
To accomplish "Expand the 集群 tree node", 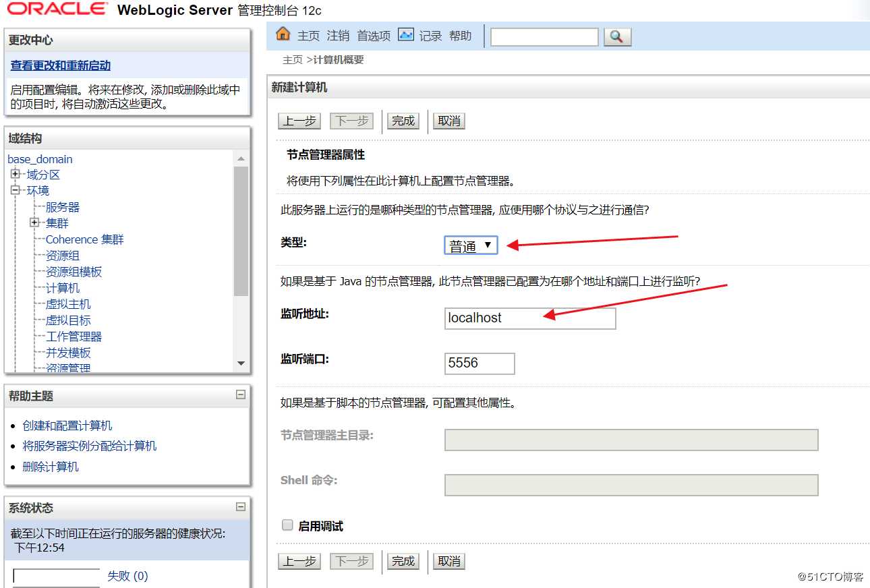I will coord(34,223).
